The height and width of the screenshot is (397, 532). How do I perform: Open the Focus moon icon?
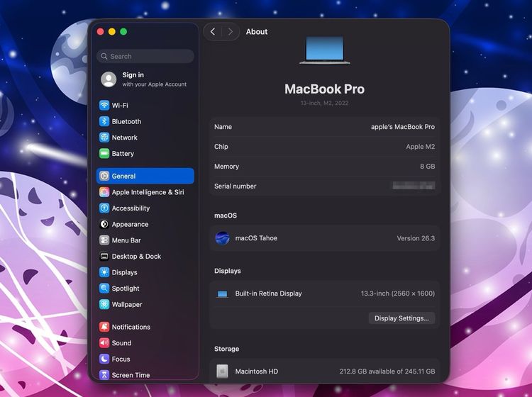104,359
